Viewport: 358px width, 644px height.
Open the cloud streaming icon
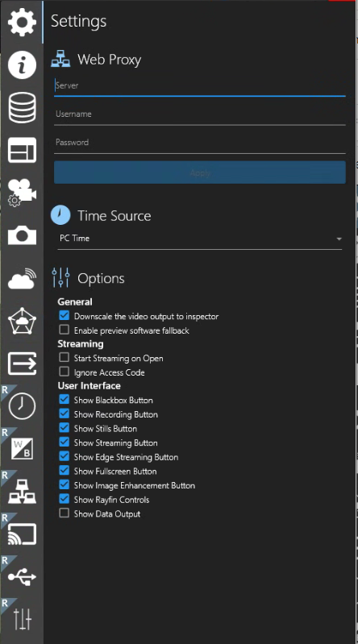click(x=22, y=278)
